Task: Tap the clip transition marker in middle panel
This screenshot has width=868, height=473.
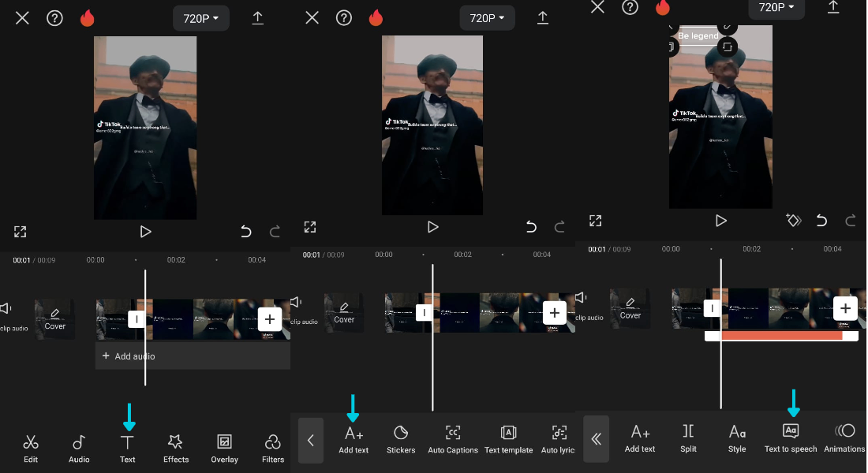Action: 424,312
